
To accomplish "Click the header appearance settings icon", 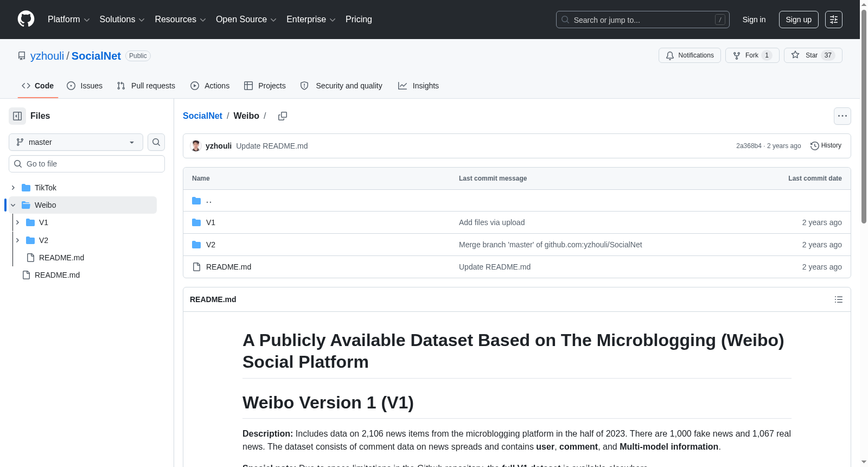I will click(x=834, y=20).
